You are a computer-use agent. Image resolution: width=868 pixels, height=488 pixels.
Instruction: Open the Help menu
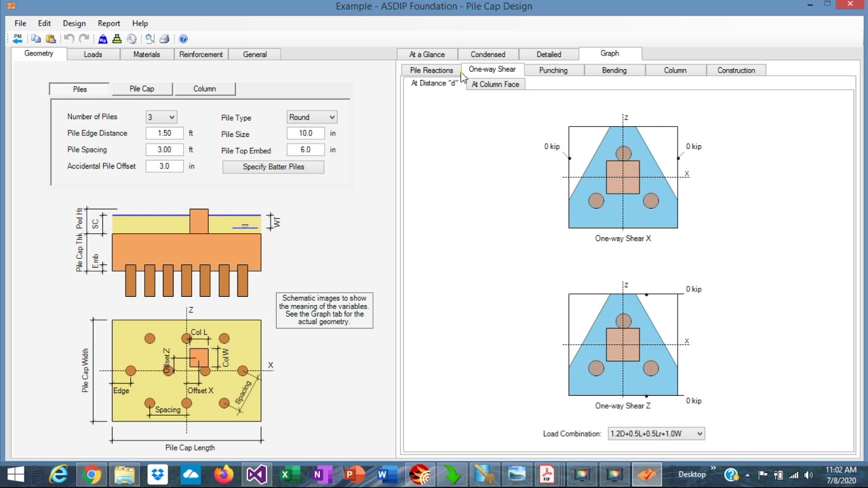pyautogui.click(x=140, y=23)
